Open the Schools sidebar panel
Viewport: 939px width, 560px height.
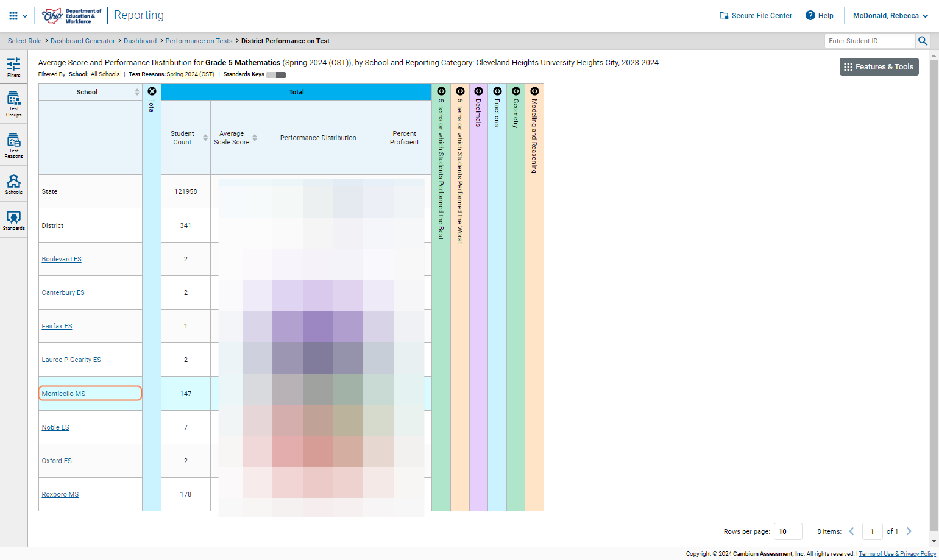13,185
